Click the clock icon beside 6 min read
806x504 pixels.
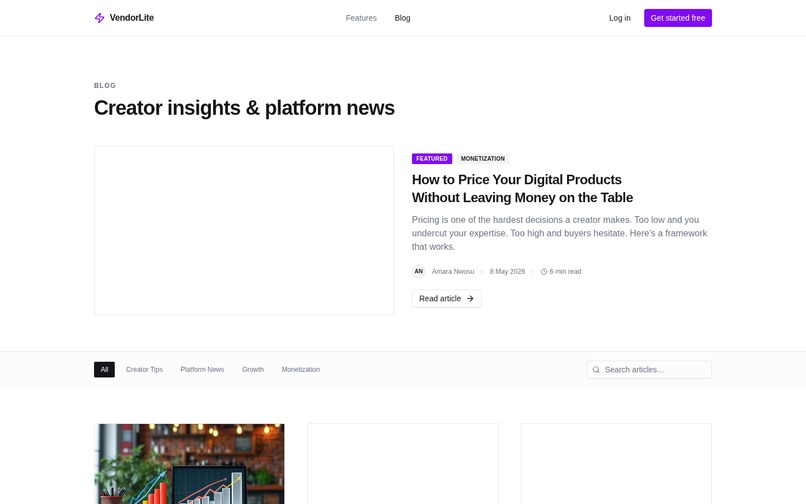(544, 272)
